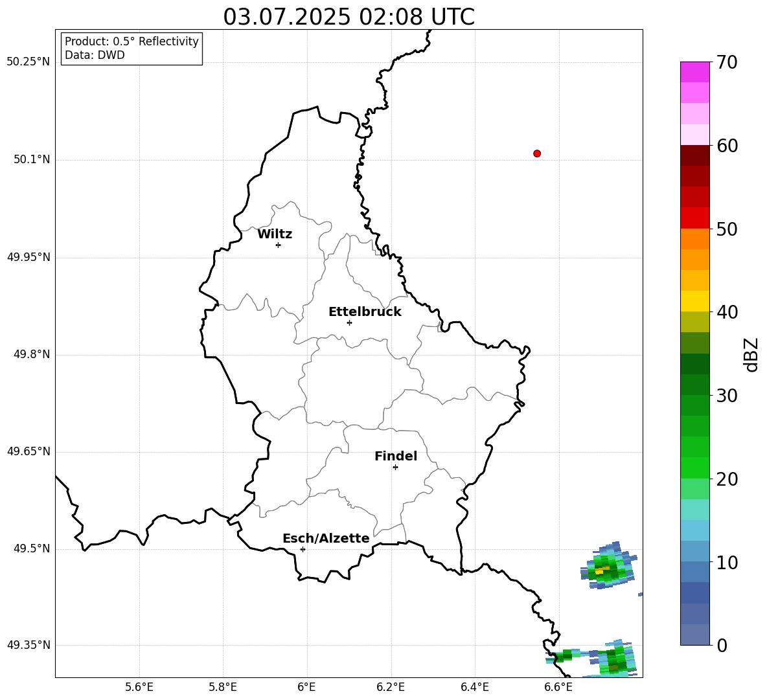This screenshot has width=767, height=700.
Task: Click 'Product: 0.5° Reflectivity' text
Action: [x=132, y=41]
